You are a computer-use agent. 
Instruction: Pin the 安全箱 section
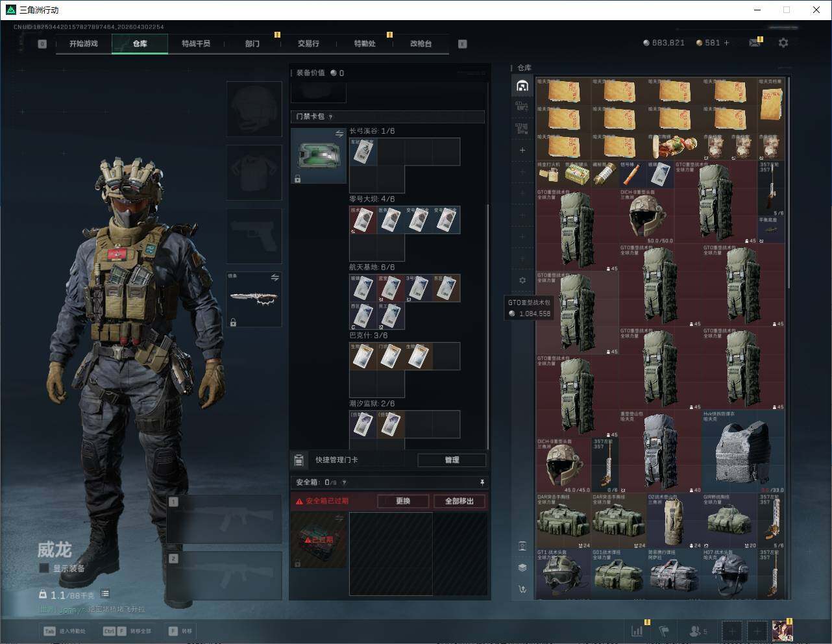tap(482, 482)
